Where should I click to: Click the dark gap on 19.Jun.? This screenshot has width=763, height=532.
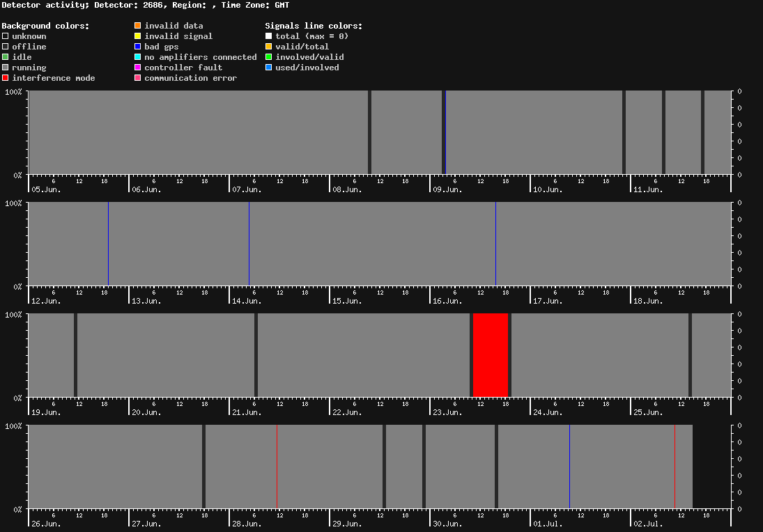75,355
